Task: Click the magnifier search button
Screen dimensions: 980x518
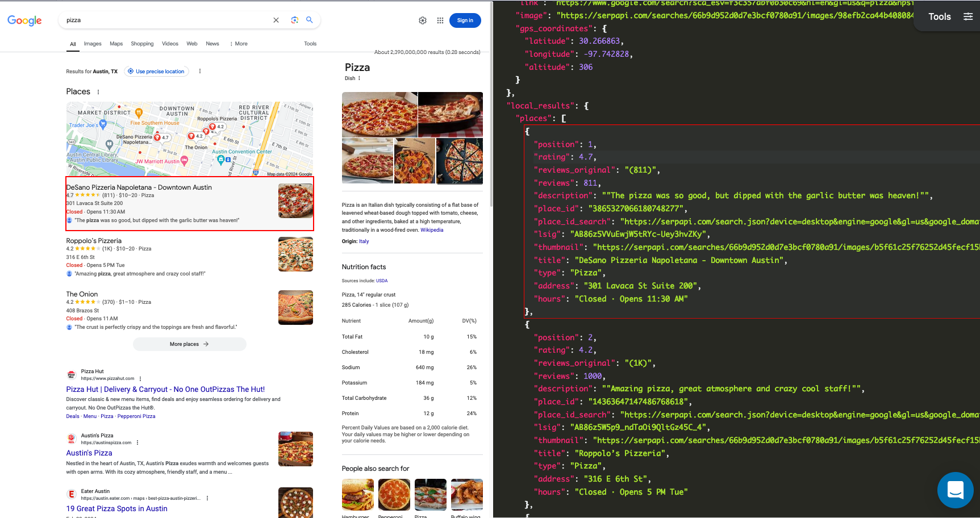Action: coord(310,20)
